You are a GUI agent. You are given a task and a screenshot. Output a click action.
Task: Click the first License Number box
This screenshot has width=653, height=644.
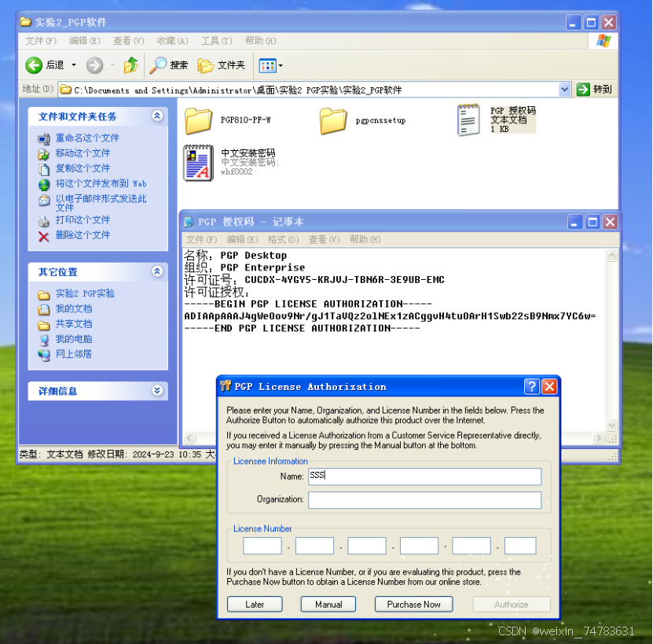262,546
